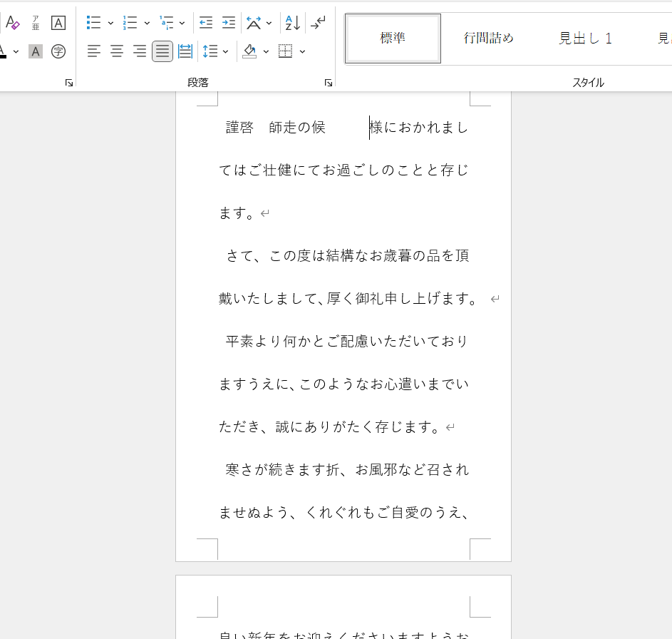The width and height of the screenshot is (672, 639).
Task: Click the Clear All Formatting icon
Action: [12, 23]
